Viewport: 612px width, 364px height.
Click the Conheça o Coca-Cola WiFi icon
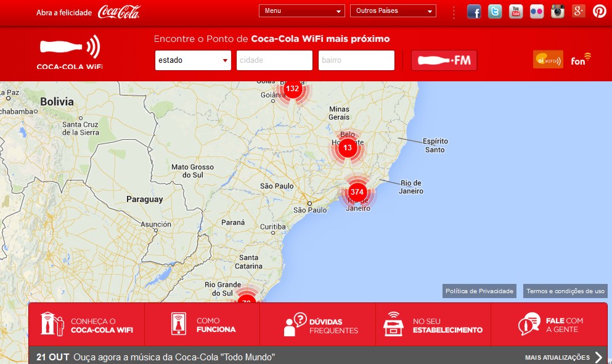click(52, 324)
